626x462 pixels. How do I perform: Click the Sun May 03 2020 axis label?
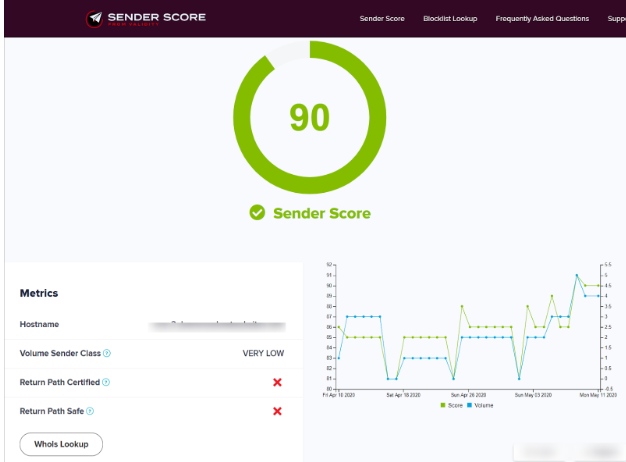(x=533, y=395)
